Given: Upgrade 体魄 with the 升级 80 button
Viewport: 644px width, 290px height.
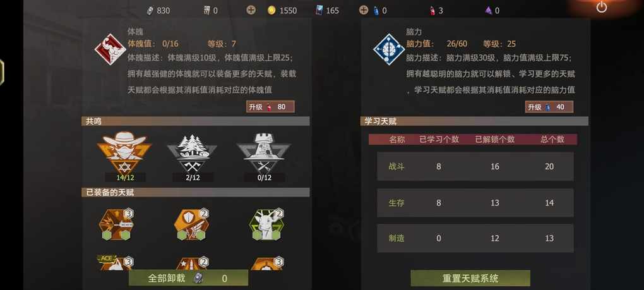Looking at the screenshot, I should [x=270, y=107].
